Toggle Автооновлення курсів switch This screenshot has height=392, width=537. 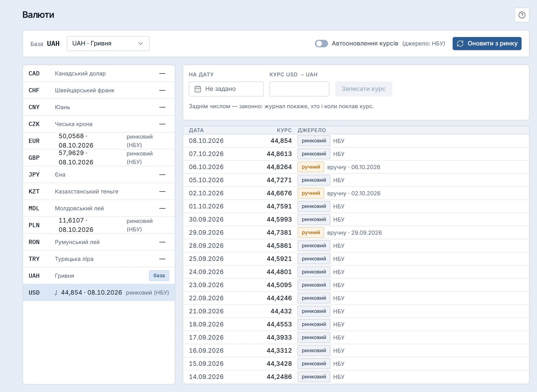pos(321,43)
